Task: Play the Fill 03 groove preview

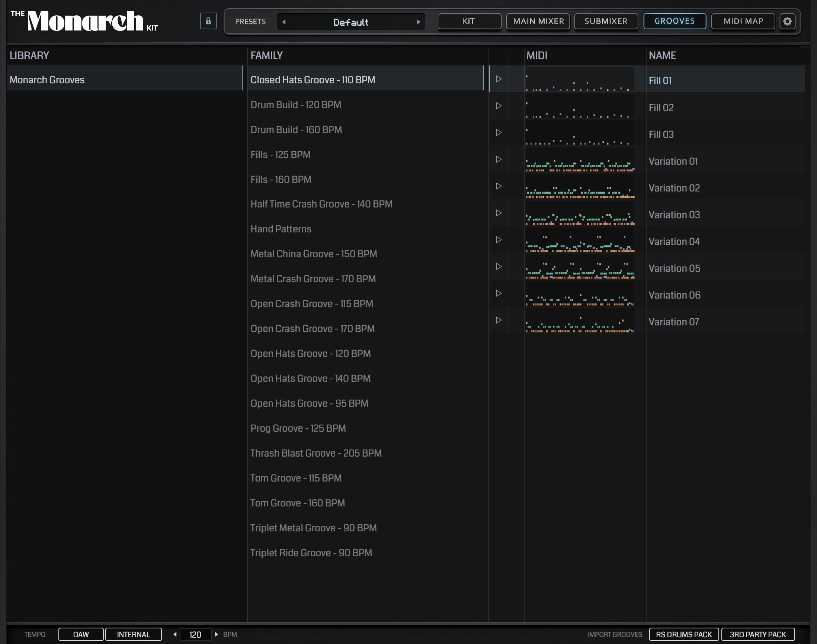Action: click(498, 132)
